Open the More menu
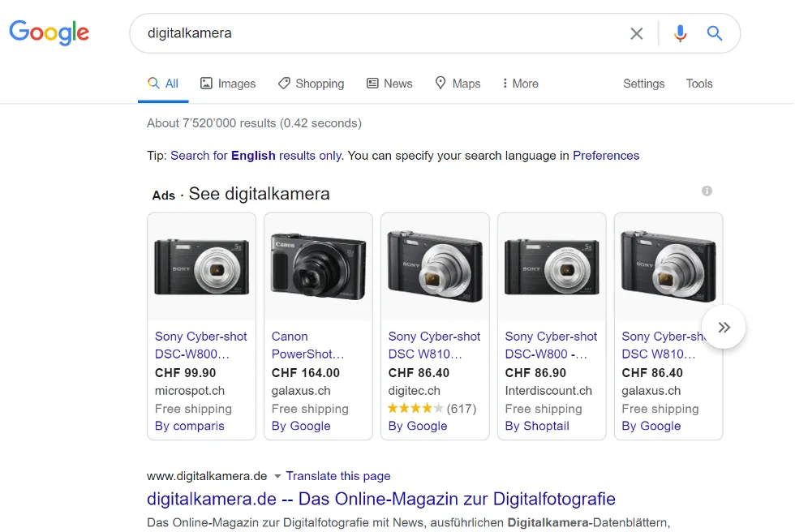The height and width of the screenshot is (532, 795). [x=520, y=84]
